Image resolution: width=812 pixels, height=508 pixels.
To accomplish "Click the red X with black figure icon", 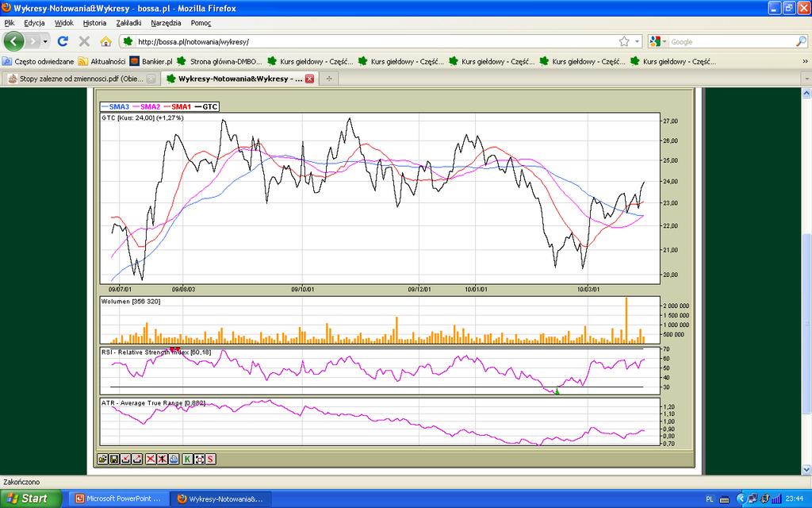I will [162, 460].
